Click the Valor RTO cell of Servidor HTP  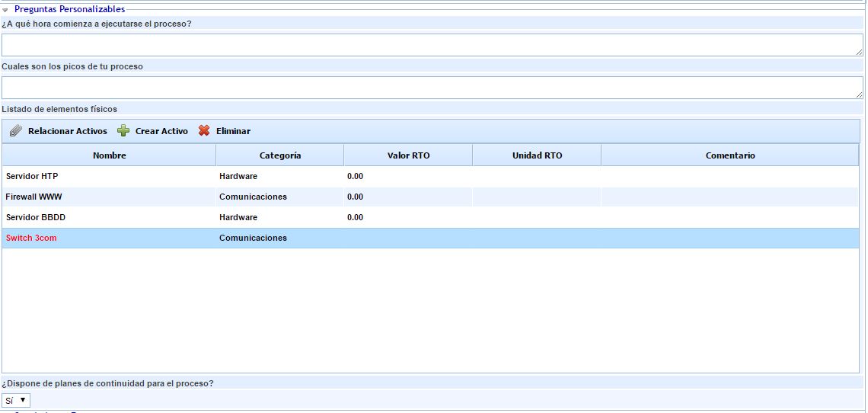click(407, 176)
